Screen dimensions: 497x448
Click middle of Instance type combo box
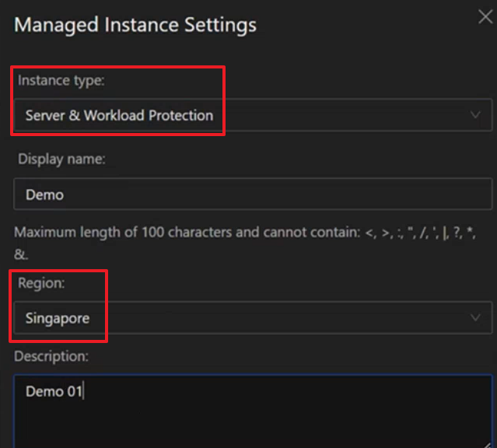(x=253, y=115)
